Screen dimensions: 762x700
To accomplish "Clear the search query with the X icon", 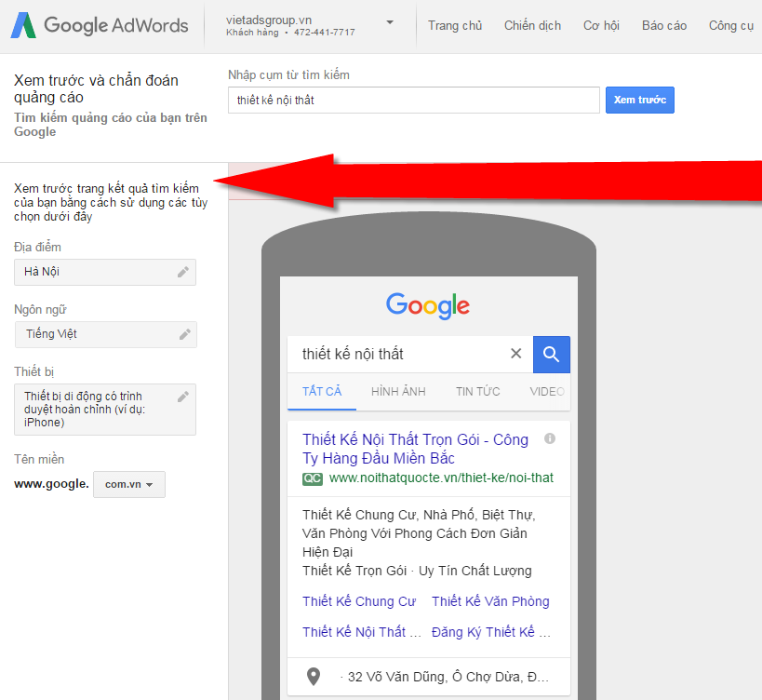I will click(516, 354).
